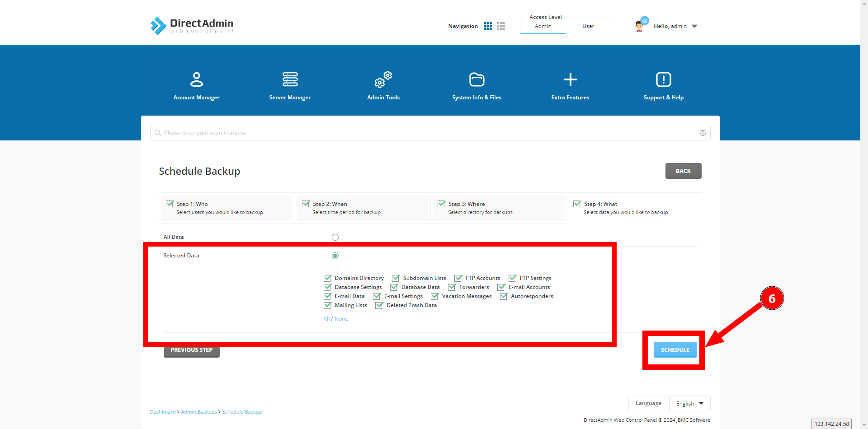Select User access level tab
Viewport: 868px width, 429px height.
click(588, 26)
